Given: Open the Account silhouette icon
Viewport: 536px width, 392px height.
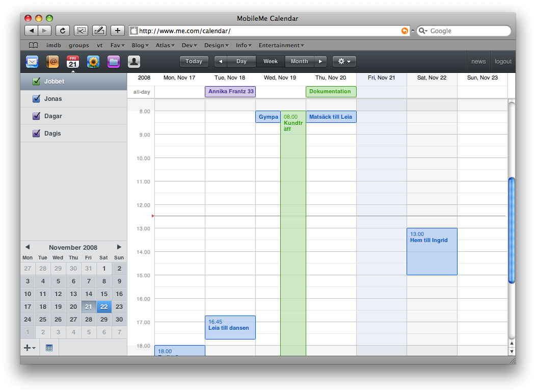Looking at the screenshot, I should 134,62.
